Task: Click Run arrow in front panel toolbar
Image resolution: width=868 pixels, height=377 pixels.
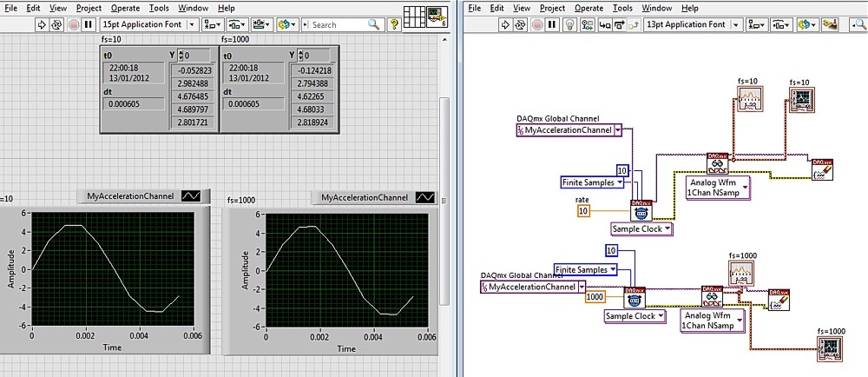Action: point(42,24)
